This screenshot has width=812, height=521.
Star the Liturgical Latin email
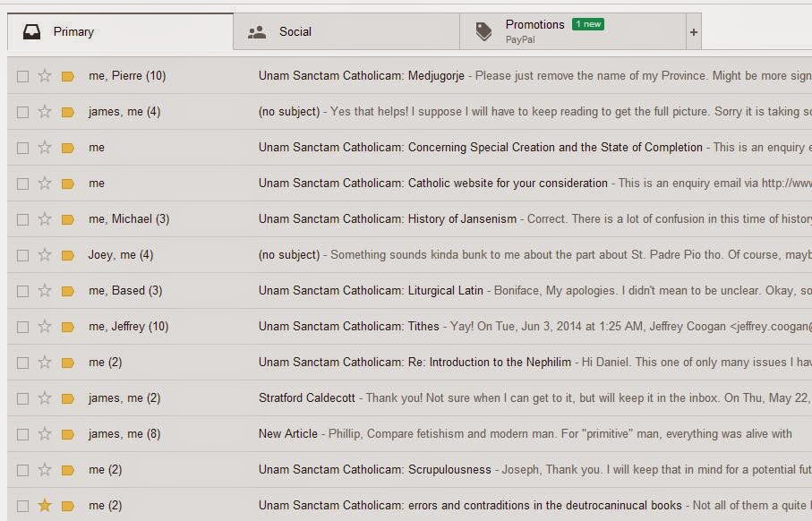tap(45, 291)
